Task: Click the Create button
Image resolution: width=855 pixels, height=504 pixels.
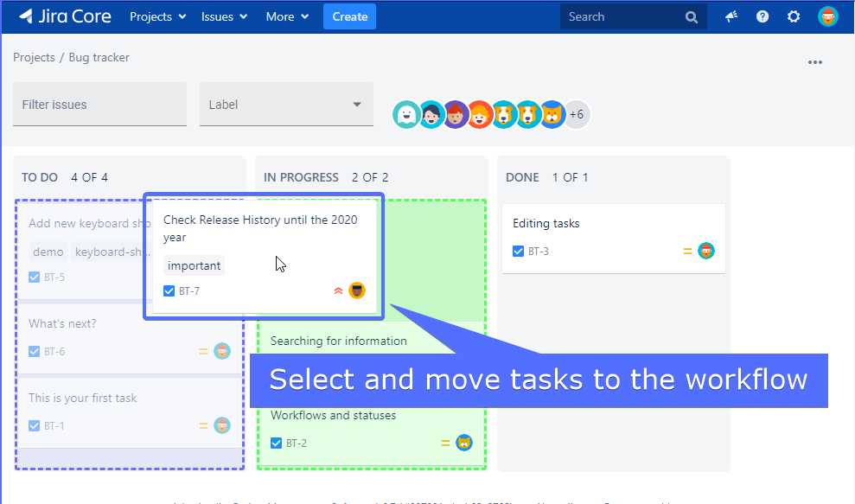Action: coord(349,17)
